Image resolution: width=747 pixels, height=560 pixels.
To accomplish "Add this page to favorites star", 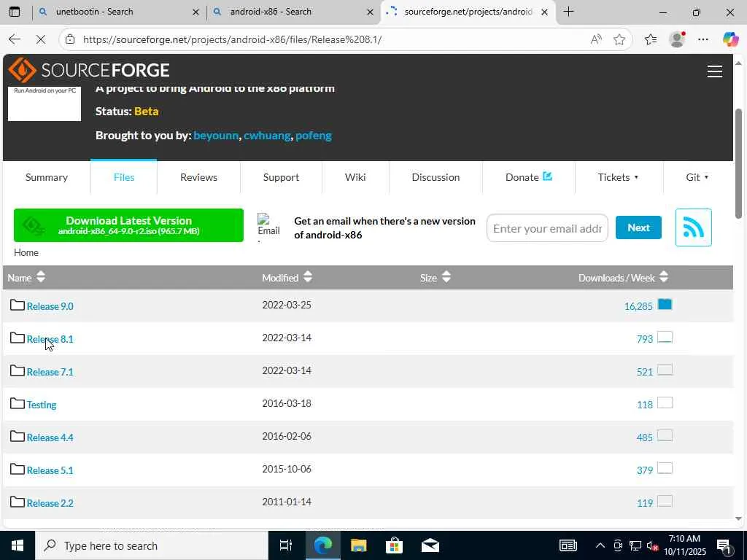I will (x=619, y=39).
